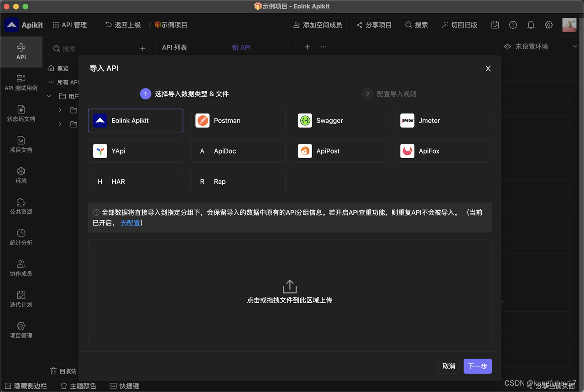Select Postman as import source
The image size is (584, 392).
238,120
